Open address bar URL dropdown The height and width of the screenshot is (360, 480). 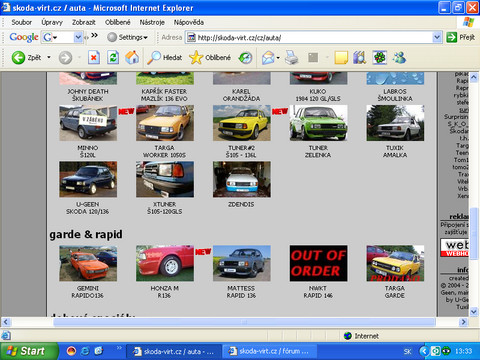click(x=437, y=37)
